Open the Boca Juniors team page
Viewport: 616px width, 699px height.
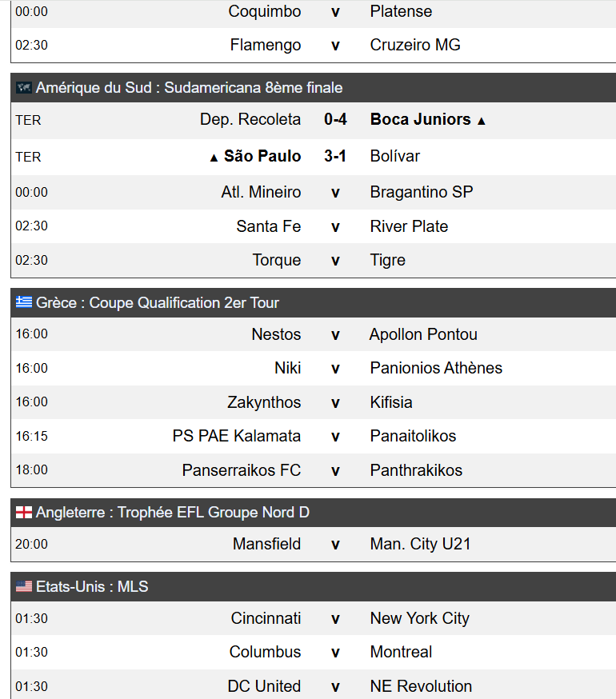[x=420, y=119]
